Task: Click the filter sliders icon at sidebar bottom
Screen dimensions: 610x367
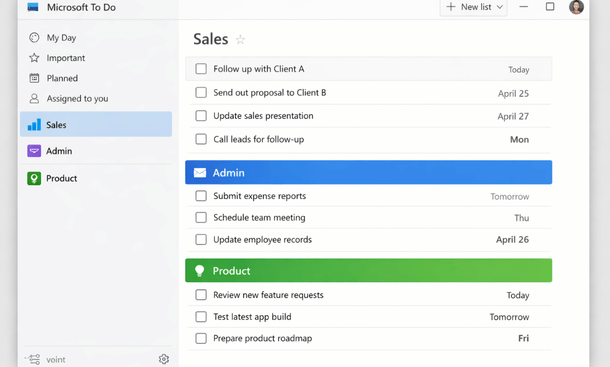Action: [33, 359]
